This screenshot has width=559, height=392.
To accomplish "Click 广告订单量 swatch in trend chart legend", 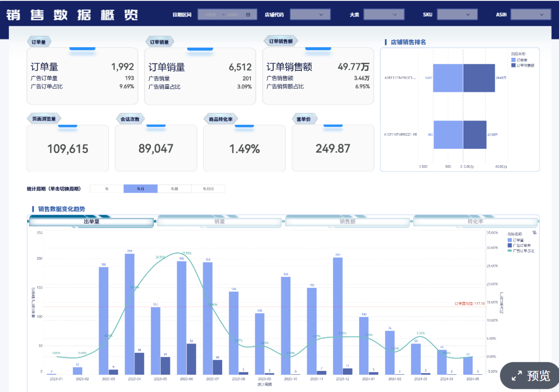I will click(x=510, y=245).
